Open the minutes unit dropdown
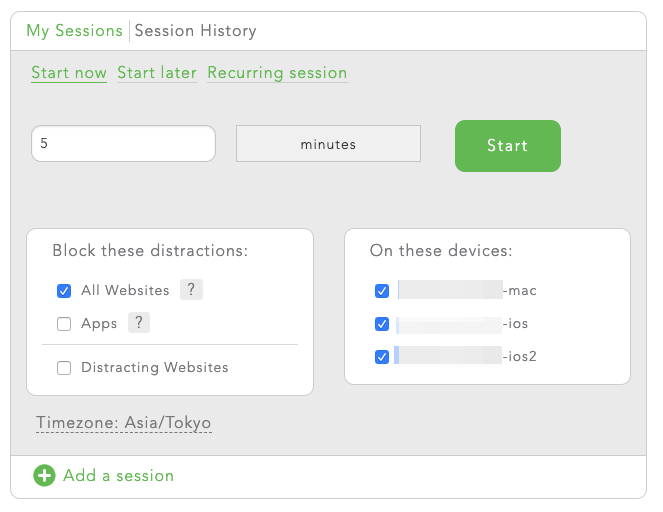 328,144
